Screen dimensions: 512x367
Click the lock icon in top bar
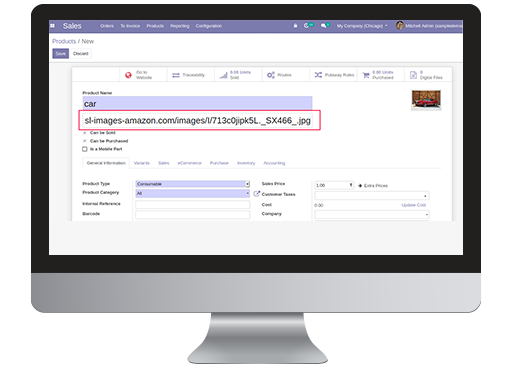click(295, 26)
